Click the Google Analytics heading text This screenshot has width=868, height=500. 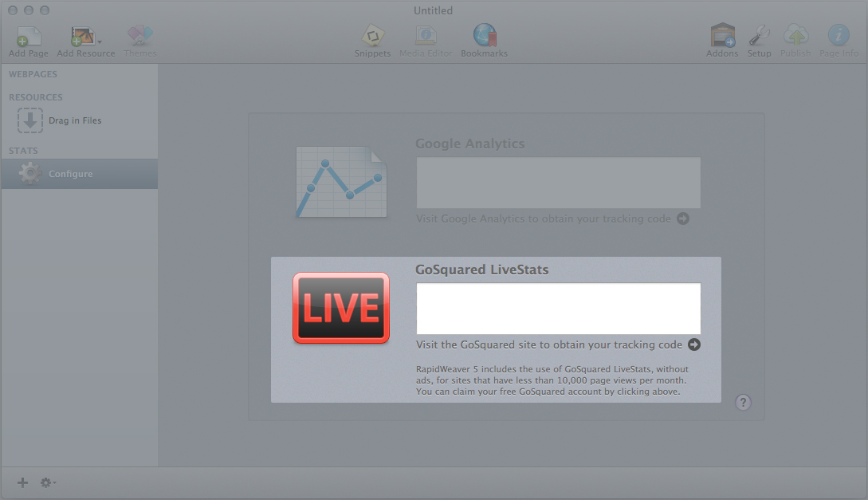pos(470,144)
